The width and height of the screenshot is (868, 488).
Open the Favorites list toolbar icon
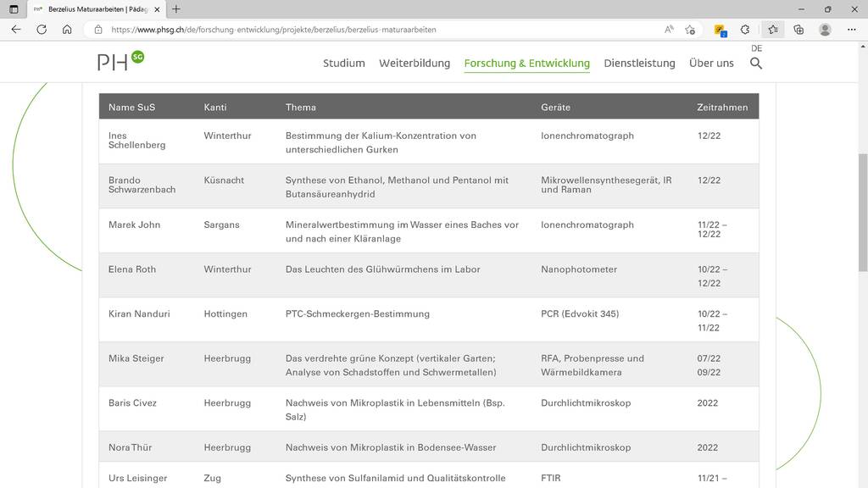pyautogui.click(x=772, y=29)
